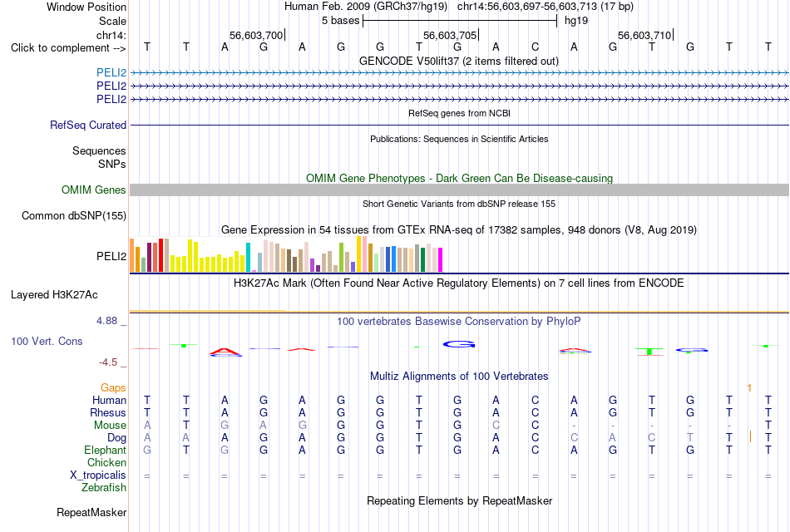Open the OMIM Gene Phenotypes track title
The height and width of the screenshot is (532, 790).
(459, 178)
